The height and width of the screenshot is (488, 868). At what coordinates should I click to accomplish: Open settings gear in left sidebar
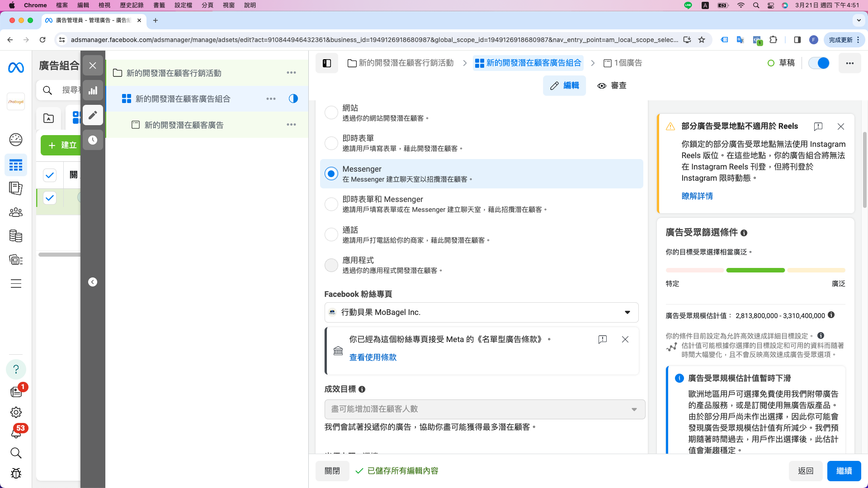[x=16, y=412]
